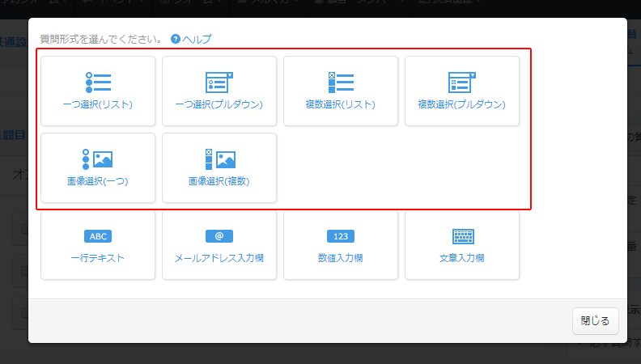Choose the 複数選択(リスト) label
This screenshot has height=364, width=641.
pyautogui.click(x=340, y=104)
